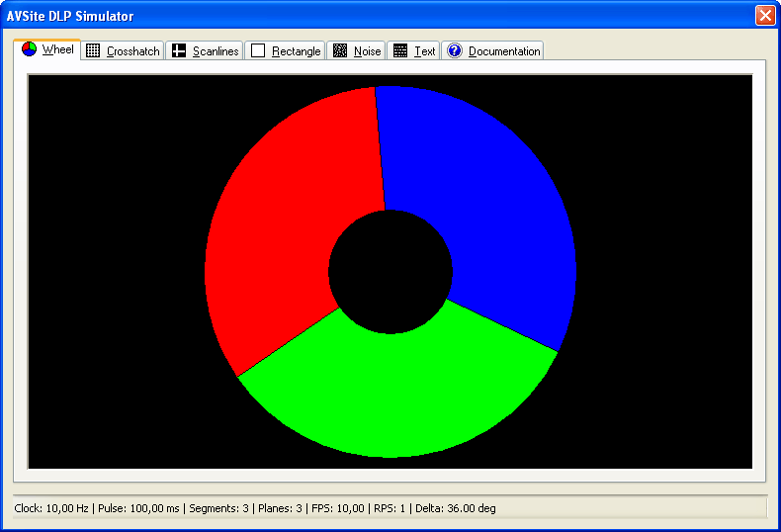Click the Scanlines tab icon
This screenshot has width=781, height=532.
179,51
